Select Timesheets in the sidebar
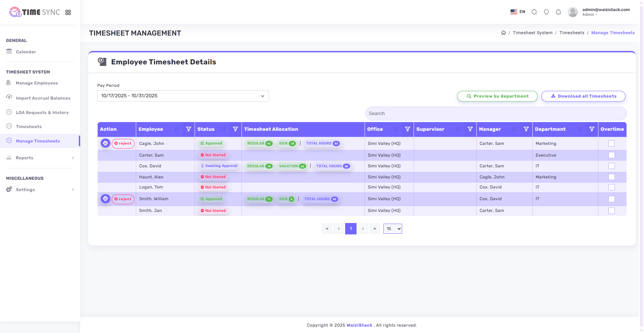 coord(29,126)
